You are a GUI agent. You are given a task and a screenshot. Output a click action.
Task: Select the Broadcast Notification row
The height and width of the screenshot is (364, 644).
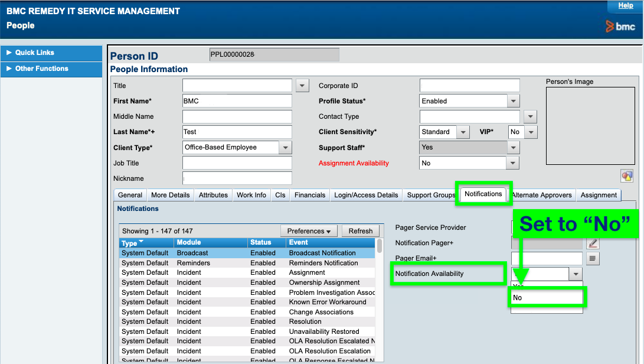tap(247, 253)
